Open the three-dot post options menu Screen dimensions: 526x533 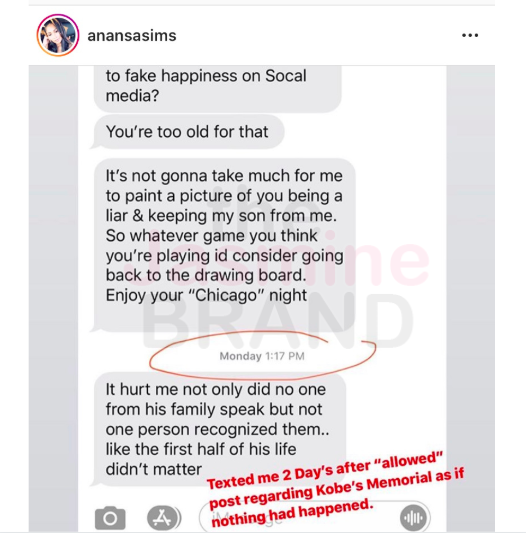point(470,35)
